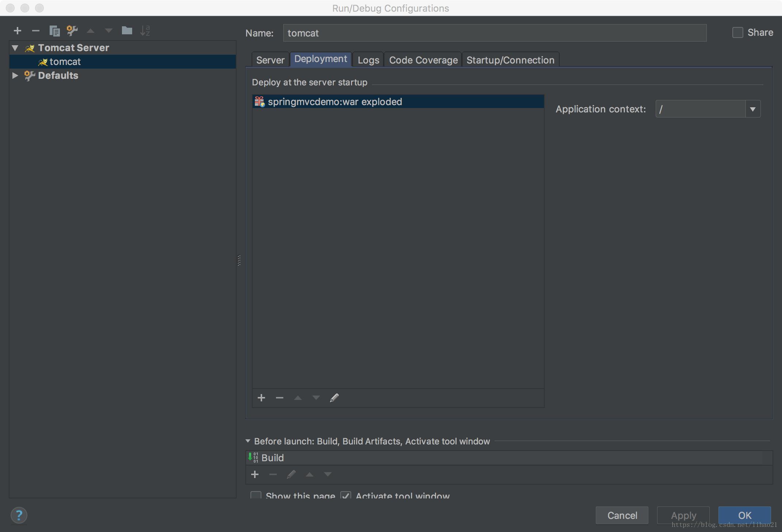Remove selected deployment artifact with minus icon
Image resolution: width=782 pixels, height=532 pixels.
click(x=280, y=398)
